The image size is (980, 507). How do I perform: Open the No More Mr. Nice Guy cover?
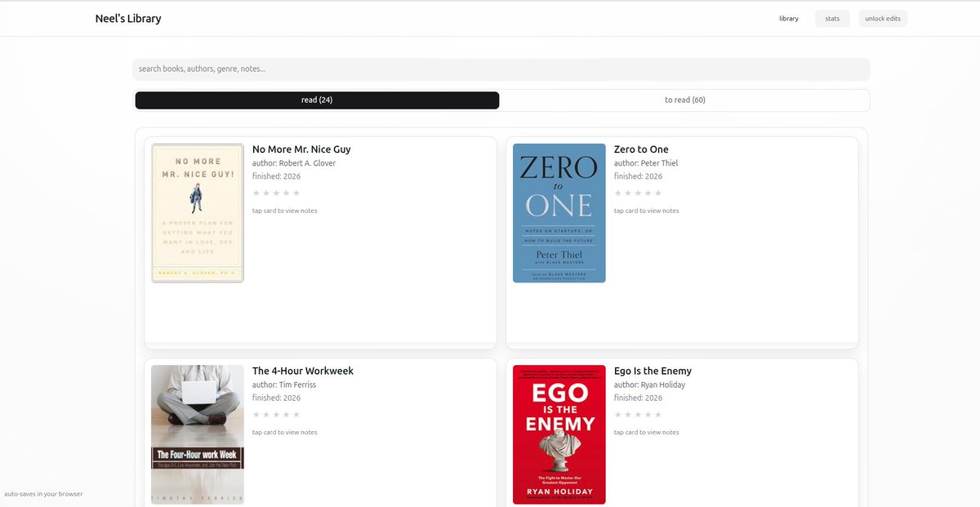pos(198,213)
